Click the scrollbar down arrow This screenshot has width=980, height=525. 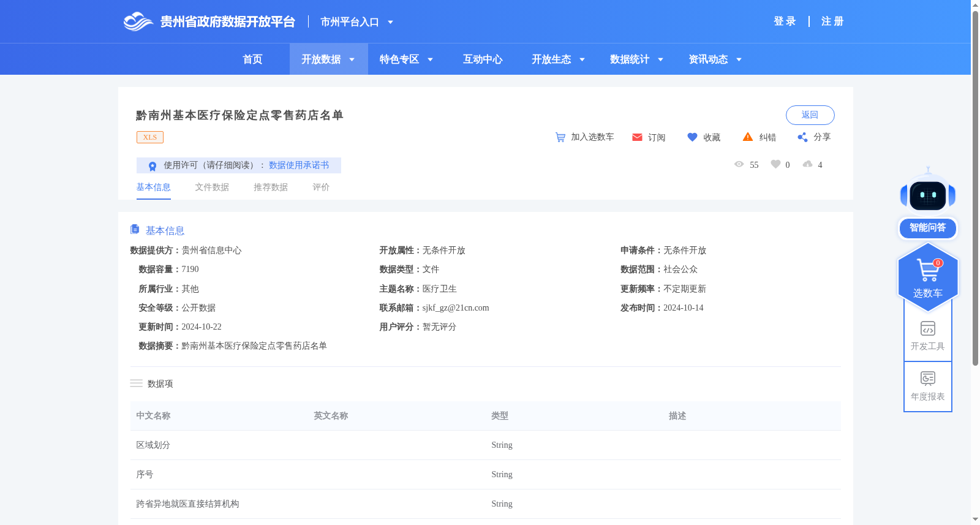(975, 519)
